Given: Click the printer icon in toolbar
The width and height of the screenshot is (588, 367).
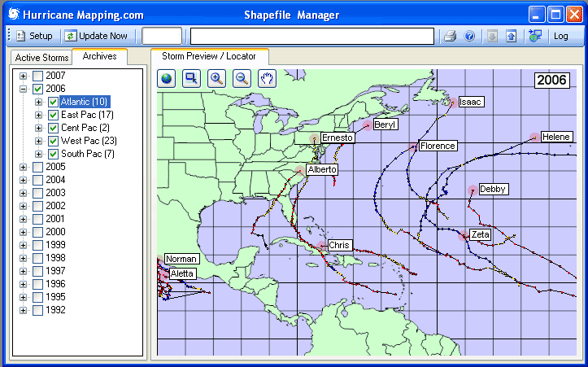Looking at the screenshot, I should tap(450, 36).
